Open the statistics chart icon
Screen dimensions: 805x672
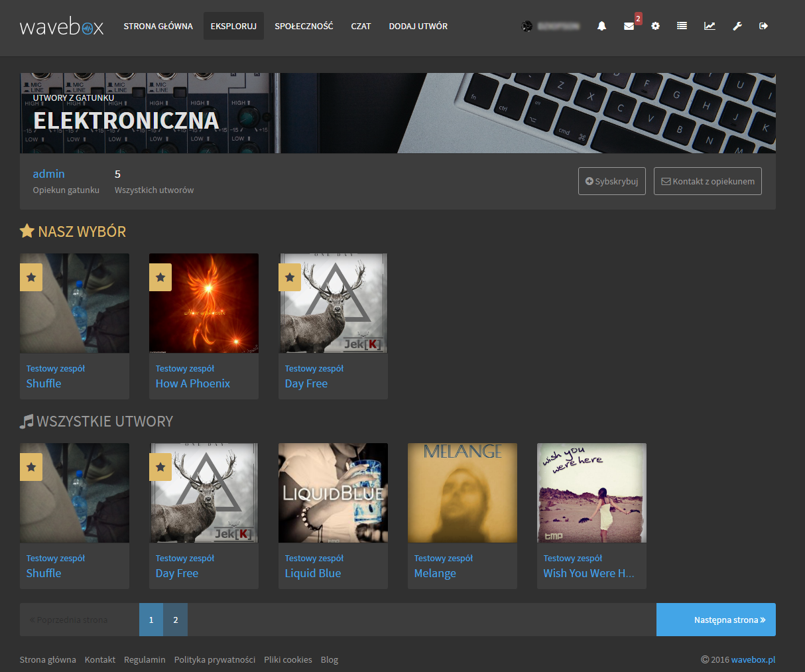coord(710,26)
